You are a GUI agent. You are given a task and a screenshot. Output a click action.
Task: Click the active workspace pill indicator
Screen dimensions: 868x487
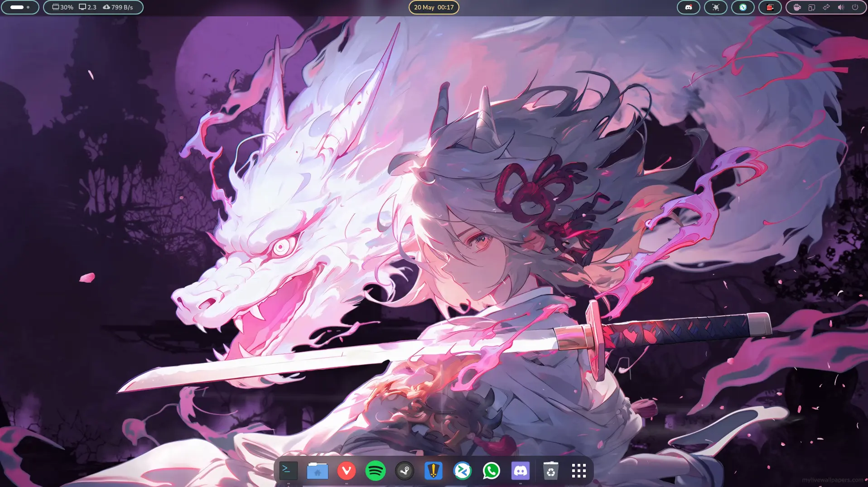17,7
